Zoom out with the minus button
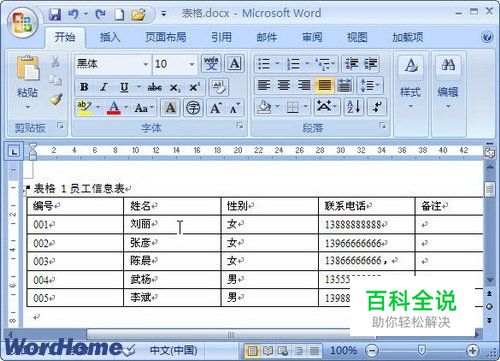The height and width of the screenshot is (361, 500). pos(372,350)
